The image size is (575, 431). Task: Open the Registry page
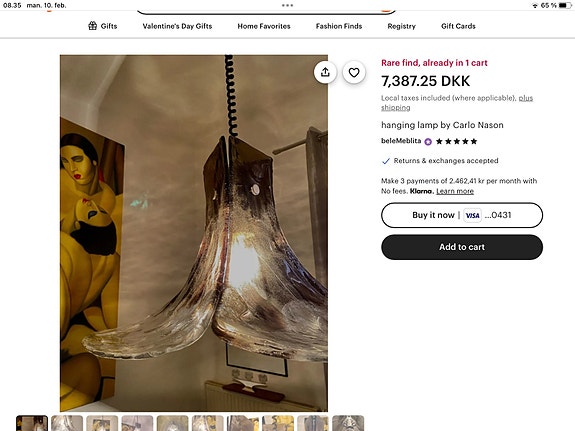tap(402, 26)
